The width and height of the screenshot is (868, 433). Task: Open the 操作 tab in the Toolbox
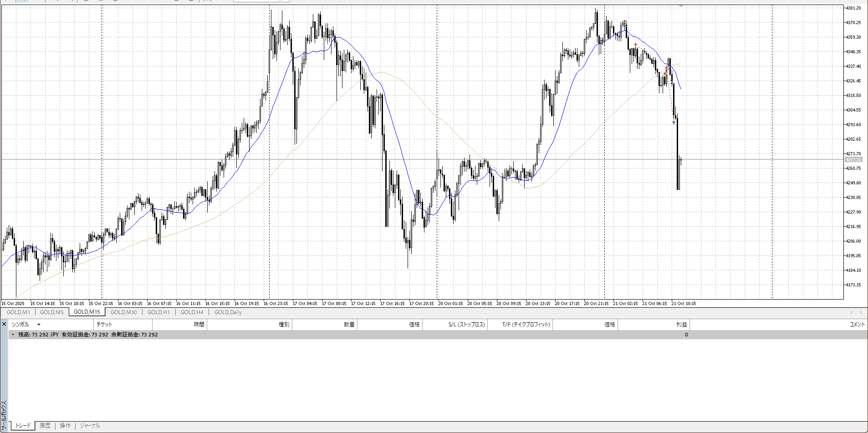[65, 426]
